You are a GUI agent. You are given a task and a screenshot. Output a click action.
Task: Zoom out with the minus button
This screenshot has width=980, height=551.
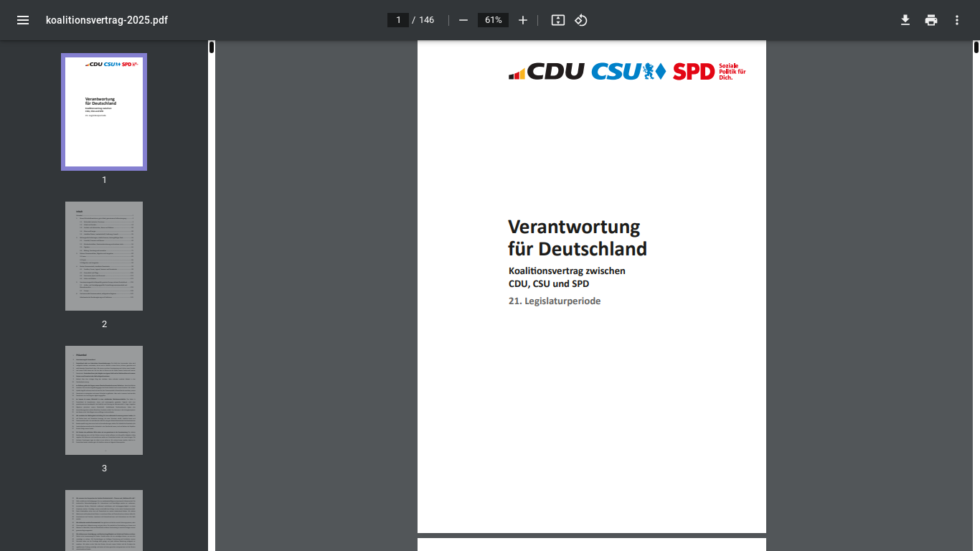pos(463,20)
